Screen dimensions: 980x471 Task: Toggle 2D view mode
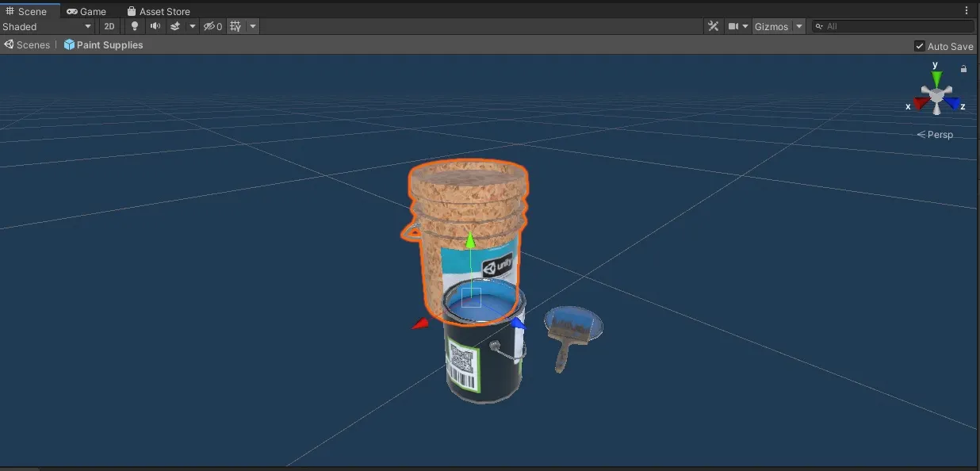(x=109, y=26)
